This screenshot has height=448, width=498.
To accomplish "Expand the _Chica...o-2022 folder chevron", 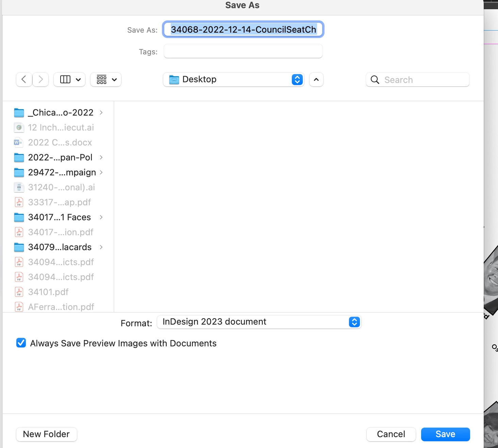I will pyautogui.click(x=101, y=113).
